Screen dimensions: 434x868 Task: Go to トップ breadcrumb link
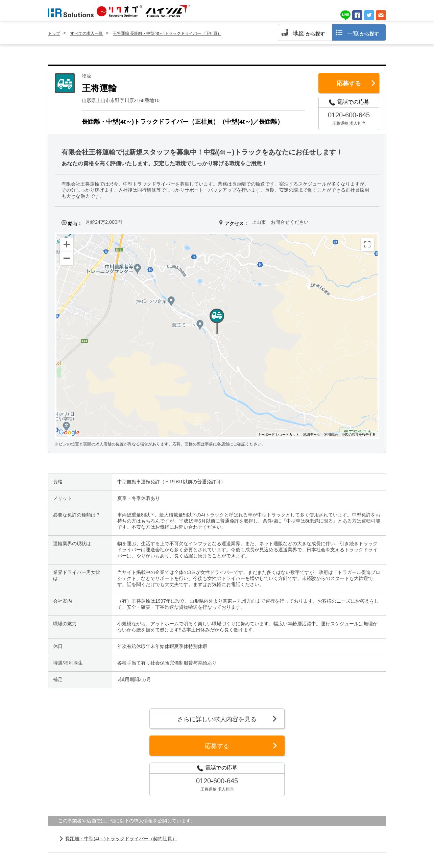pyautogui.click(x=54, y=33)
